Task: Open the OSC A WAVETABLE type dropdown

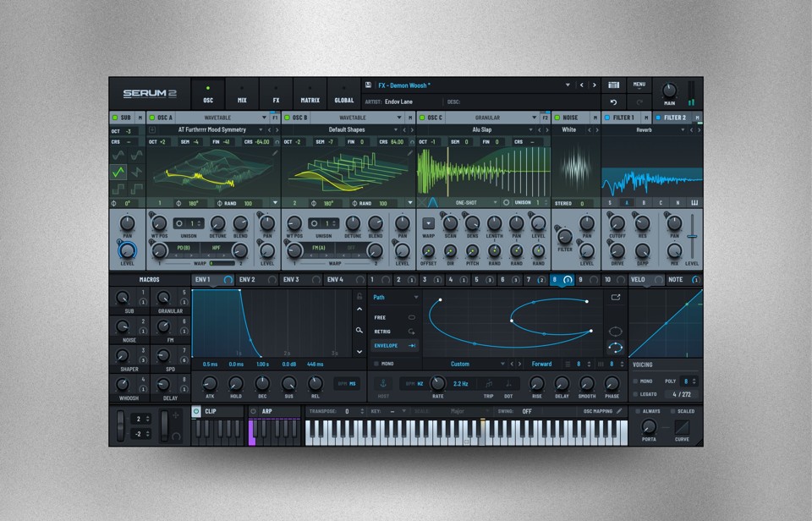Action: click(x=264, y=118)
